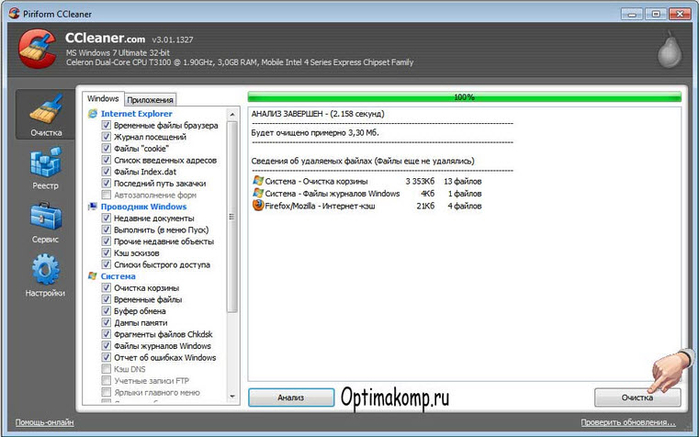Click Windows flag icon beside Файлы журналов Windows result
Image resolution: width=699 pixels, height=437 pixels.
click(x=258, y=193)
